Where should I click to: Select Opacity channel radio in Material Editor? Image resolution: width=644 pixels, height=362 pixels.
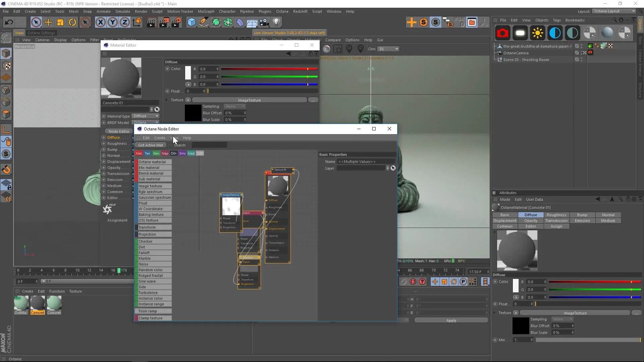[x=104, y=168]
